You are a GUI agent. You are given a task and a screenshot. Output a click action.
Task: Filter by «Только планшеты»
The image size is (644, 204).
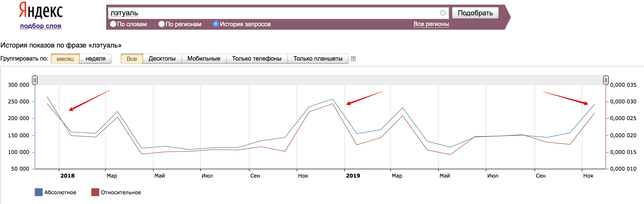tap(318, 59)
